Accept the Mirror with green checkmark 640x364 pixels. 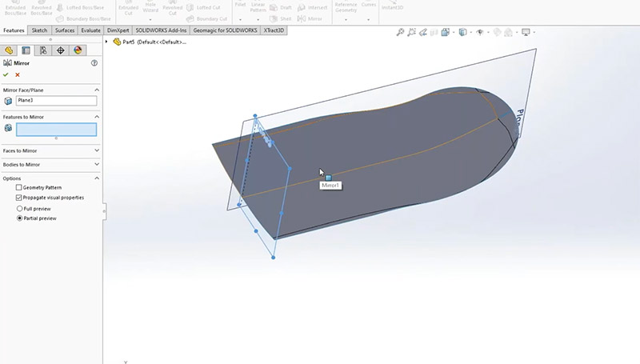tap(6, 74)
